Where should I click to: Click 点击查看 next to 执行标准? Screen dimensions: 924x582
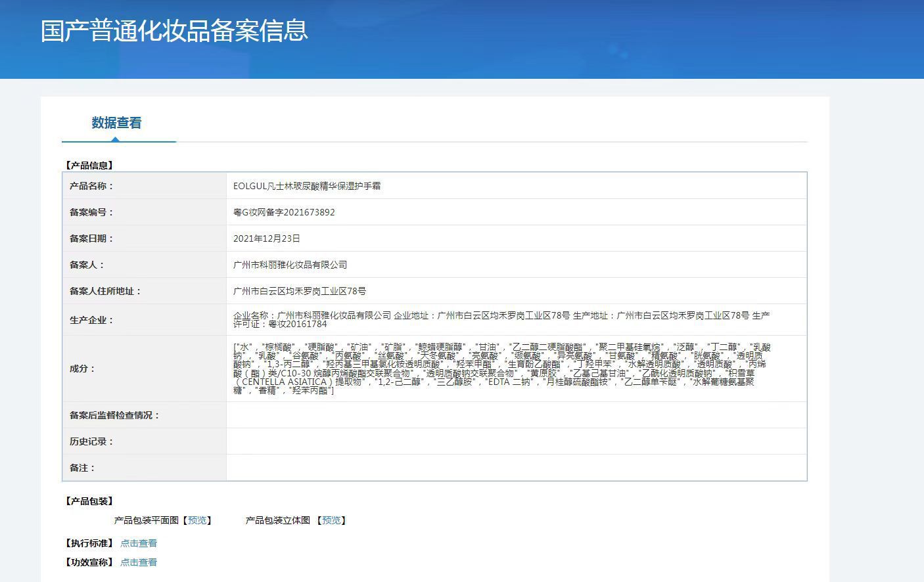(139, 543)
